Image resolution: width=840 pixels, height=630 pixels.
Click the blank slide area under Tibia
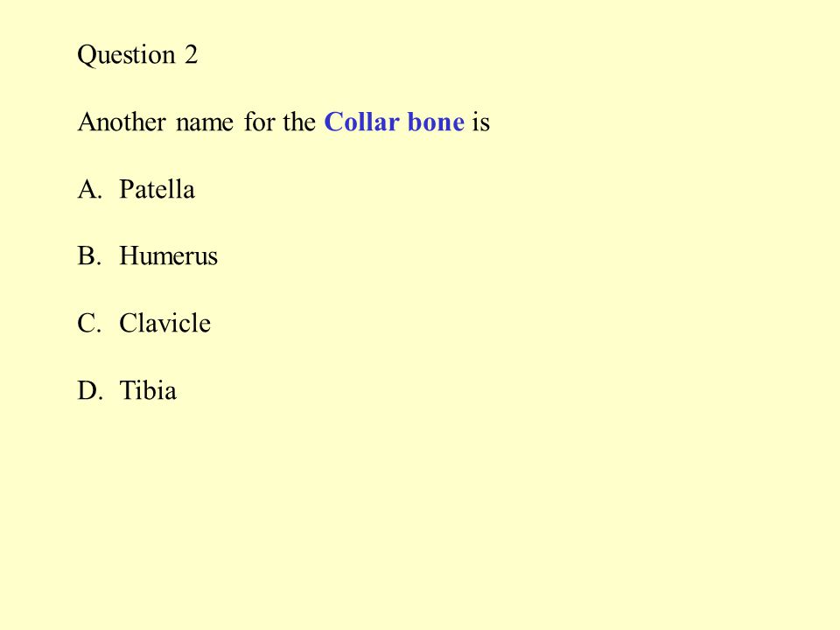[x=420, y=509]
